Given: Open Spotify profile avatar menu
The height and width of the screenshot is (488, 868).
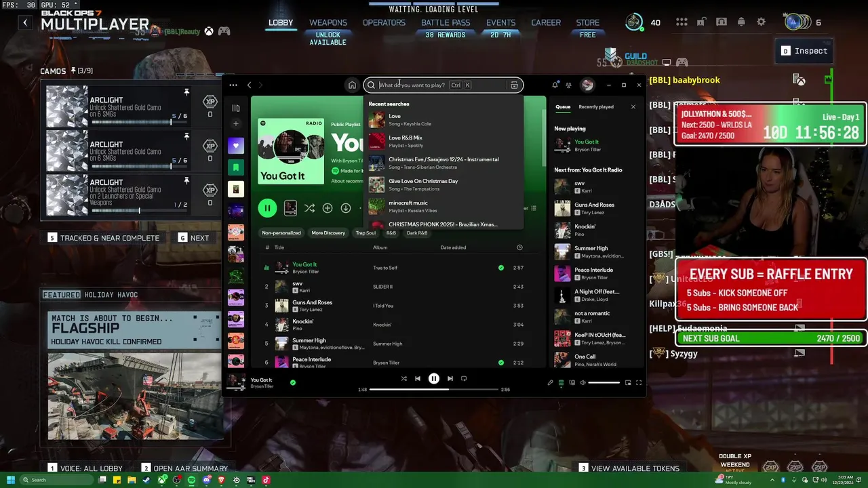Looking at the screenshot, I should click(587, 85).
